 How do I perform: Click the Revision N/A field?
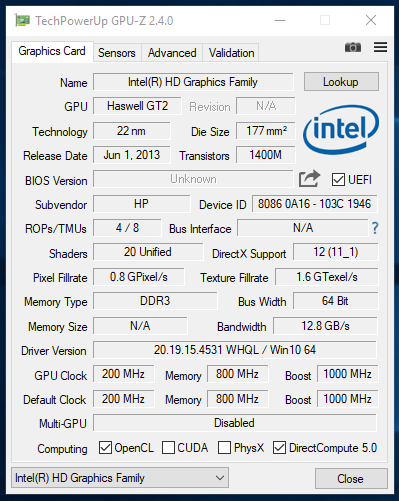pos(266,106)
